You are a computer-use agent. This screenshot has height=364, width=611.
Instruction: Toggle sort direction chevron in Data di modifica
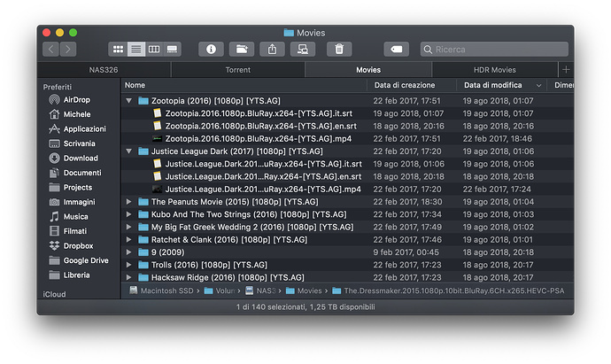click(x=539, y=85)
